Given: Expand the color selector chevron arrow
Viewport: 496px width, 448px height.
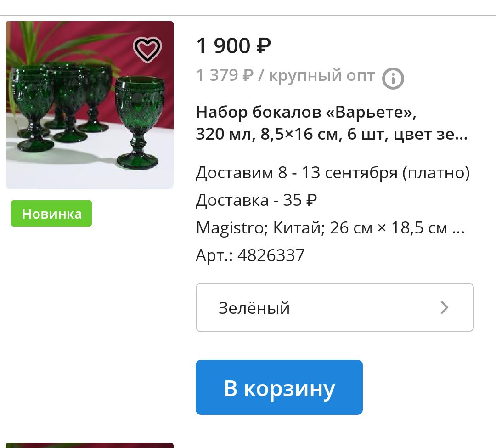Looking at the screenshot, I should 445,307.
